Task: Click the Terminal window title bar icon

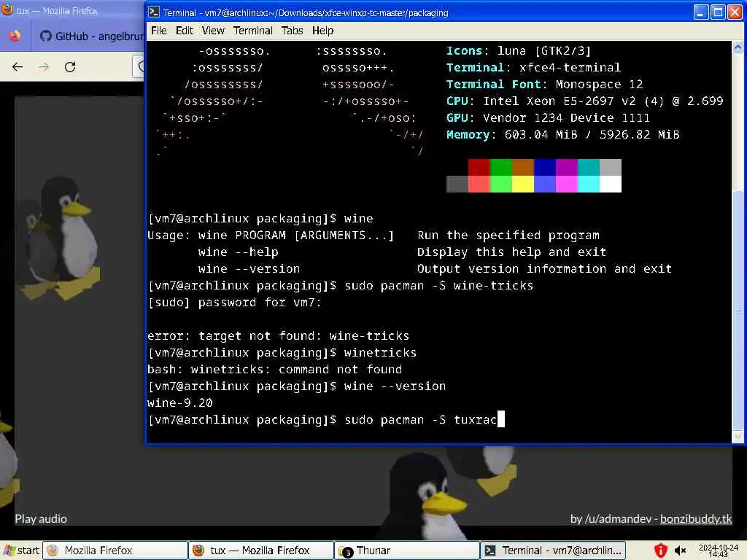Action: click(154, 12)
